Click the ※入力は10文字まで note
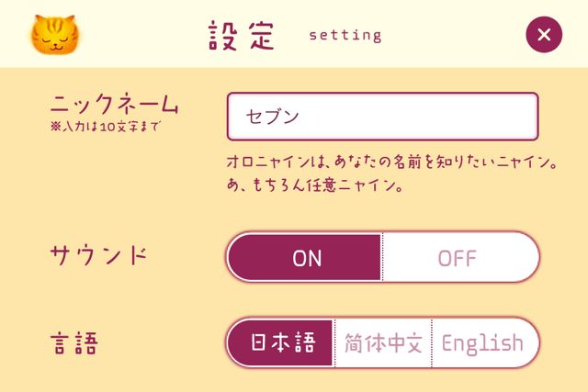588x392 pixels. click(105, 127)
